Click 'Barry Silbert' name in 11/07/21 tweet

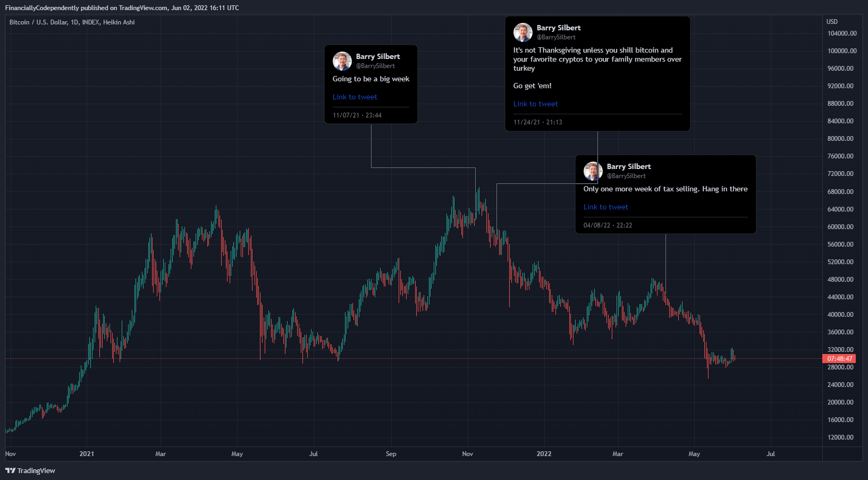tap(378, 56)
